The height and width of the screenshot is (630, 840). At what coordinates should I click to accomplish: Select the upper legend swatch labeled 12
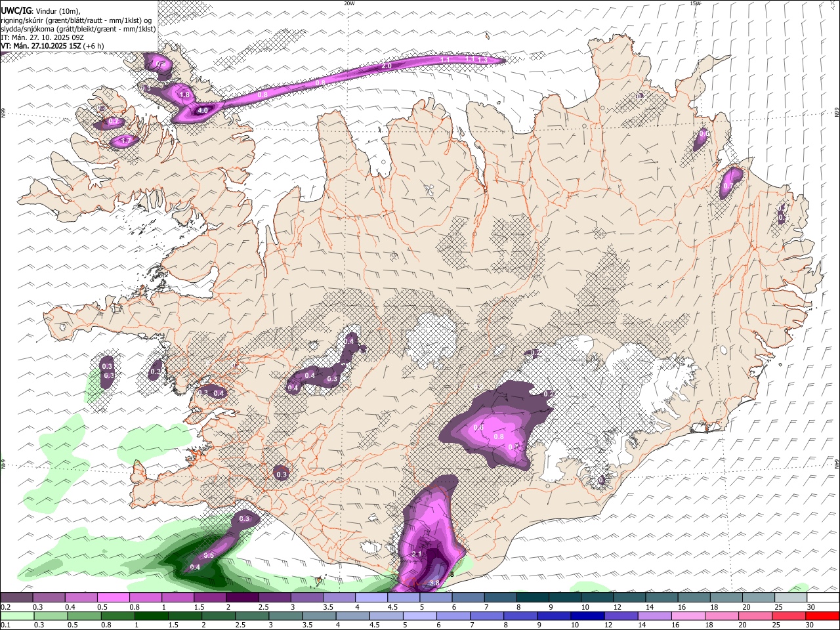629,597
